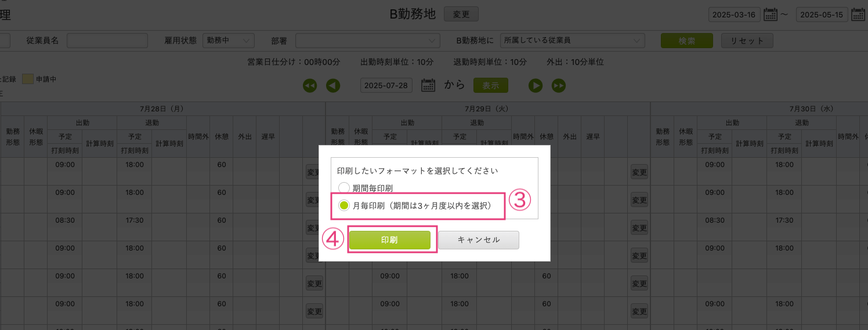Go to next day with right arrow
Screen dimensions: 868x330
click(x=535, y=85)
